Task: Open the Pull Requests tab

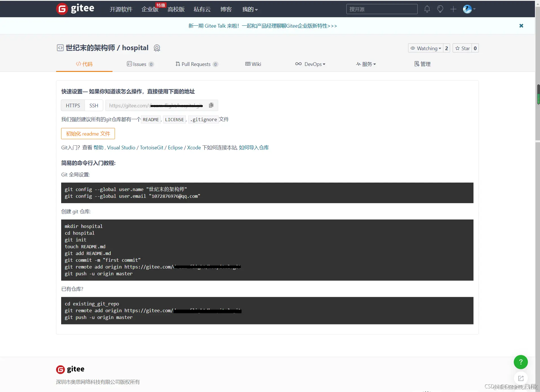Action: click(x=197, y=64)
